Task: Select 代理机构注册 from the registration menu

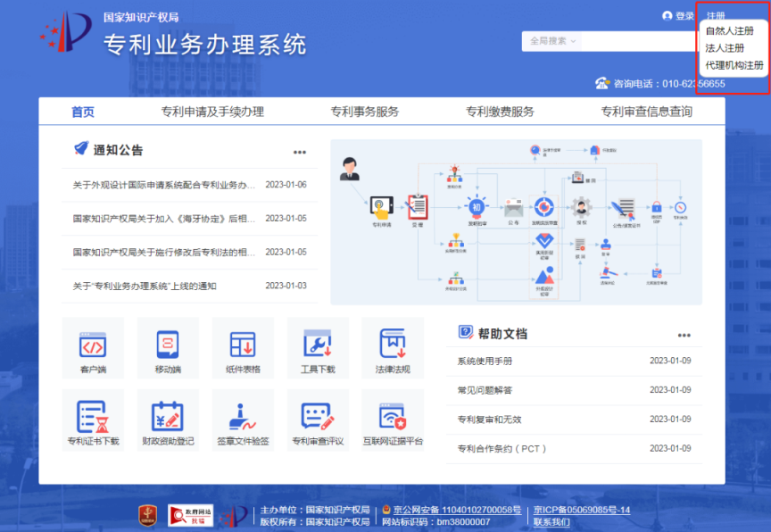Action: coord(734,65)
